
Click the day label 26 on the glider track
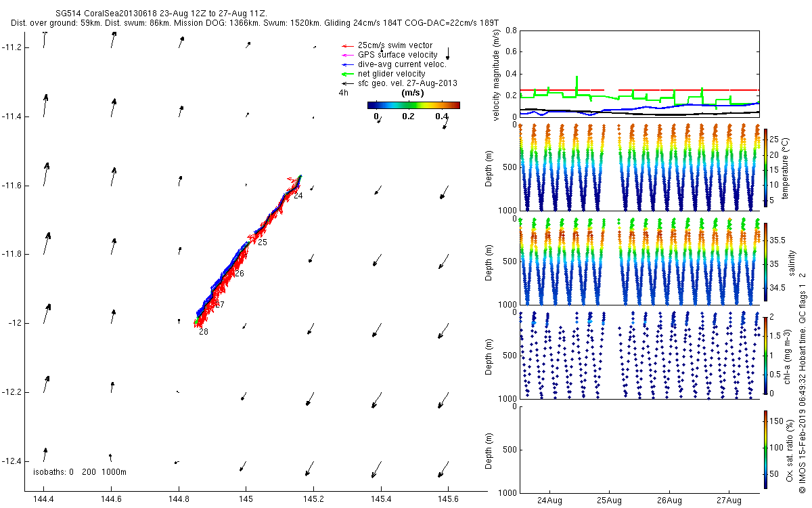[x=240, y=274]
